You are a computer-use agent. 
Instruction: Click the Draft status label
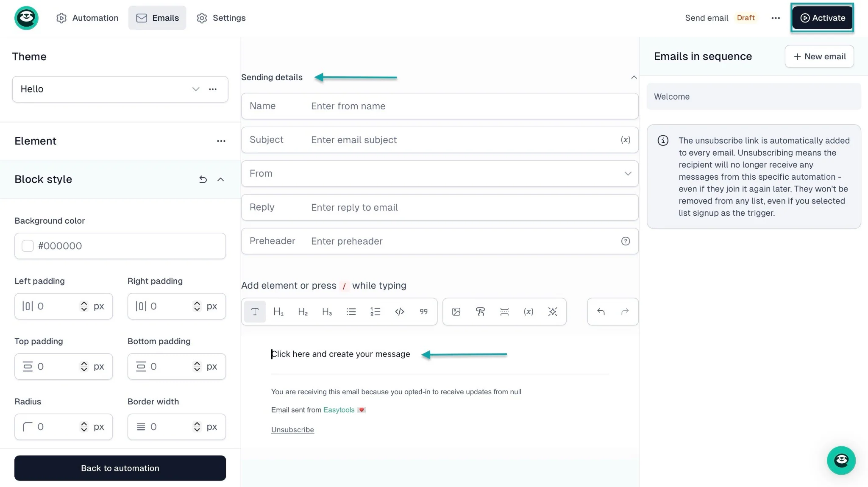(x=746, y=18)
